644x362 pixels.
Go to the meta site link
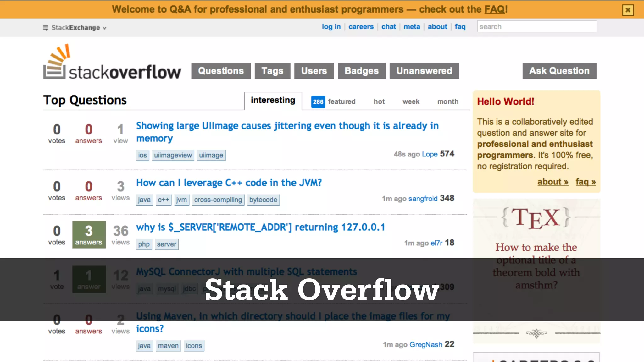point(412,27)
